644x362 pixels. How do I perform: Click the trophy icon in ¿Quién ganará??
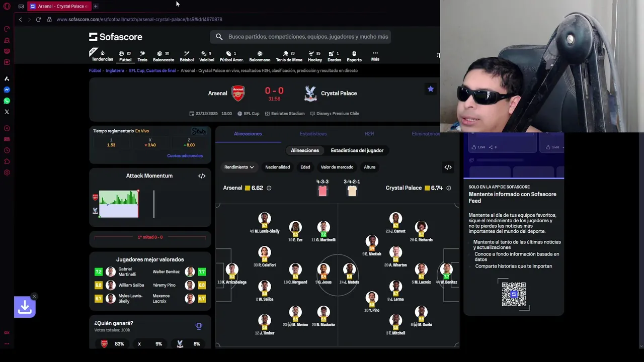tap(199, 326)
